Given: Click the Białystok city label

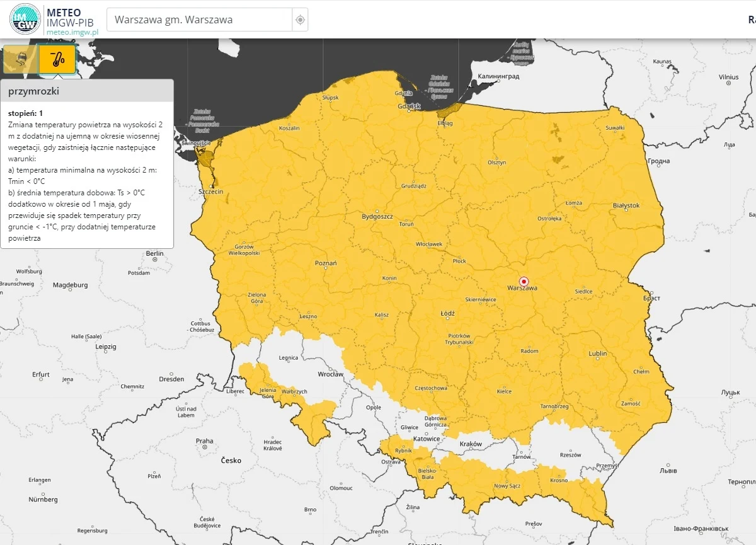Looking at the screenshot, I should [627, 205].
